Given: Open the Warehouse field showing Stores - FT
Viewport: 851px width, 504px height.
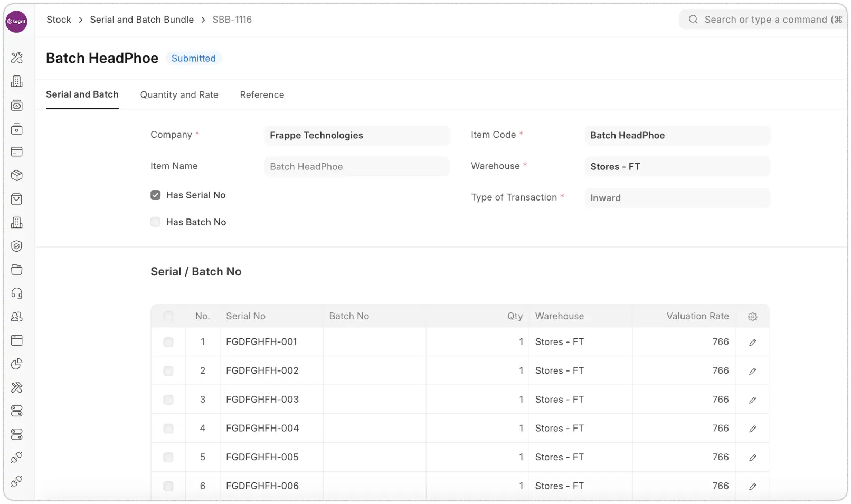Looking at the screenshot, I should click(x=677, y=167).
